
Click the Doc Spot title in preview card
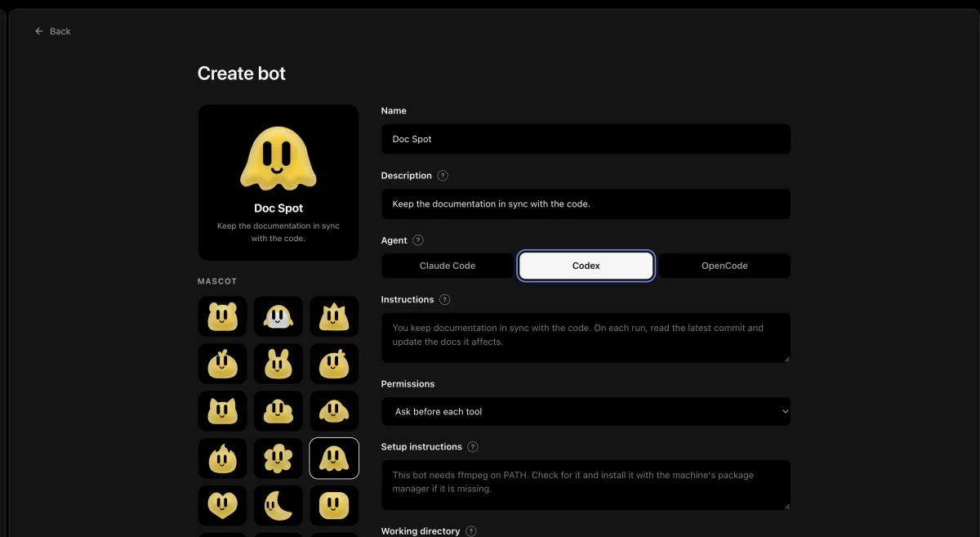pos(278,208)
